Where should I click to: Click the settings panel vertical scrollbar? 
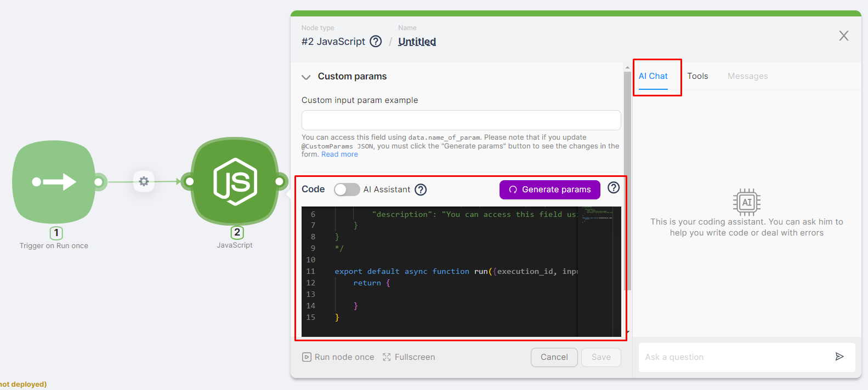(627, 181)
